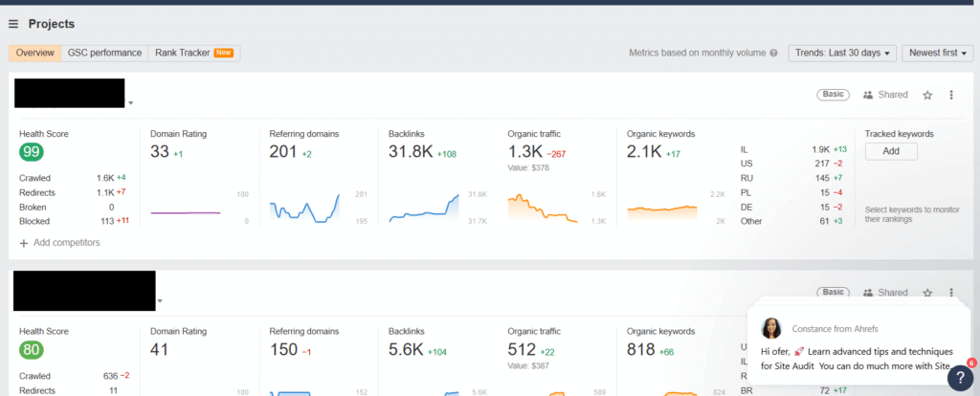Switch to GSC performance tab
This screenshot has width=980, height=396.
click(104, 54)
